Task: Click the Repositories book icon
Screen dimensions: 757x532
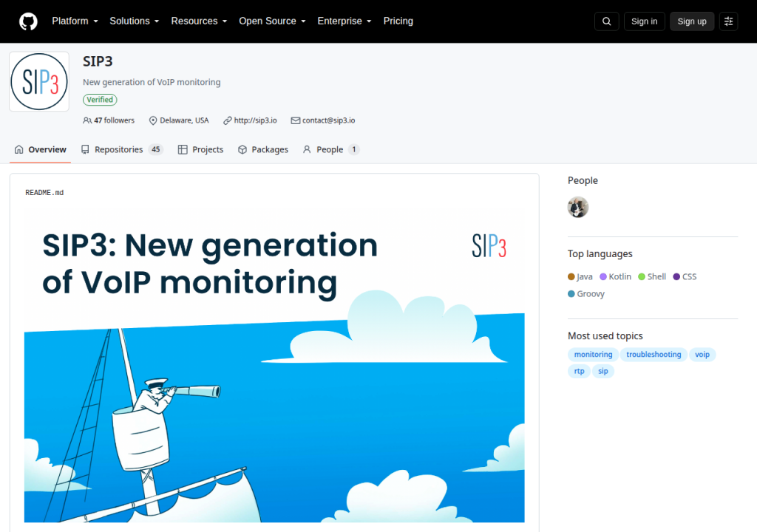Action: [x=85, y=149]
